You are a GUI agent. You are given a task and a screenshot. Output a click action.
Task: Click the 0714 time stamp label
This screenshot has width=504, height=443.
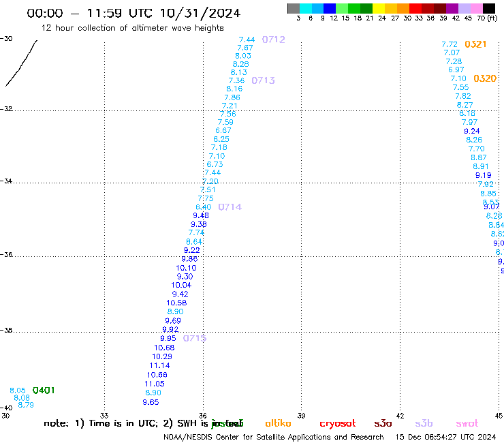pos(230,207)
